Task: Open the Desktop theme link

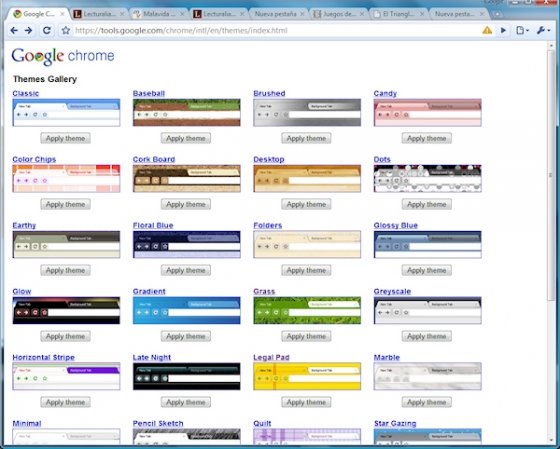Action: click(269, 159)
